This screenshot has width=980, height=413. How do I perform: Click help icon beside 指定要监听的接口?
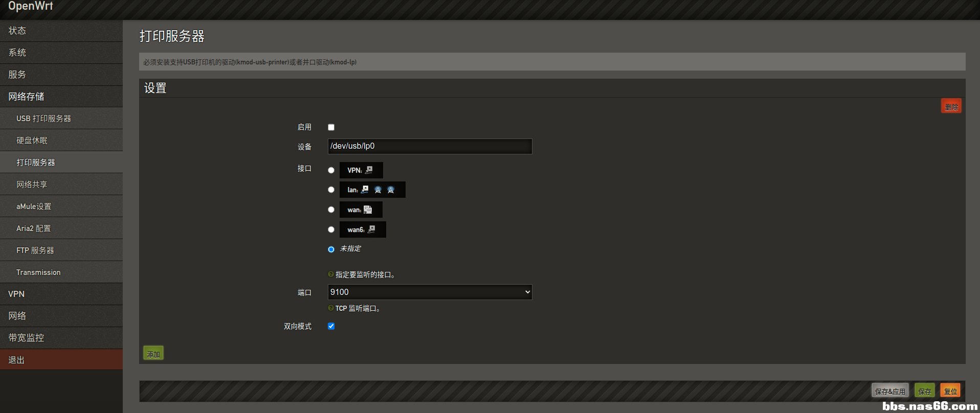[x=331, y=274]
